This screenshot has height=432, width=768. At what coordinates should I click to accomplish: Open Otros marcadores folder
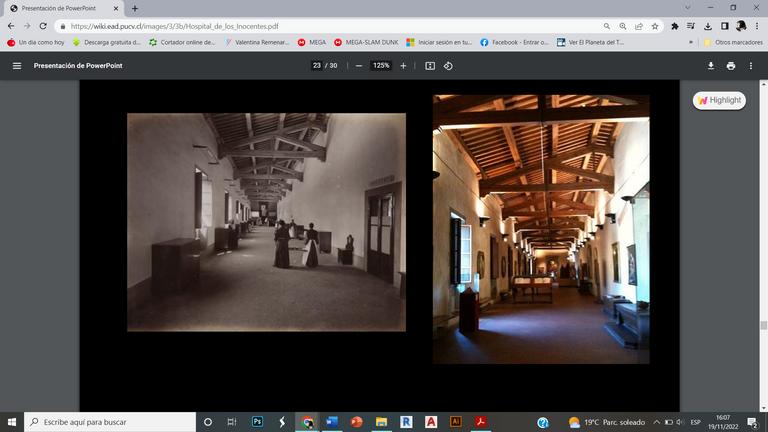(733, 43)
